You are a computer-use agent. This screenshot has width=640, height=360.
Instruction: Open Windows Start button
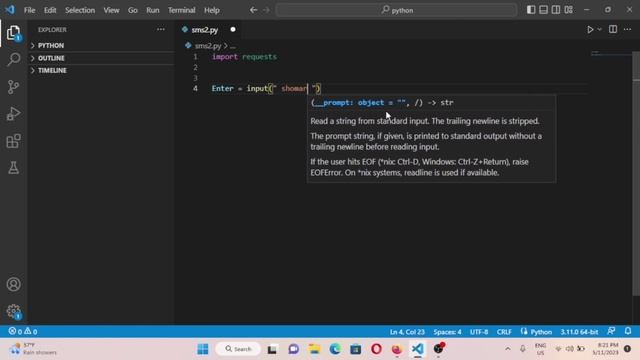click(203, 349)
